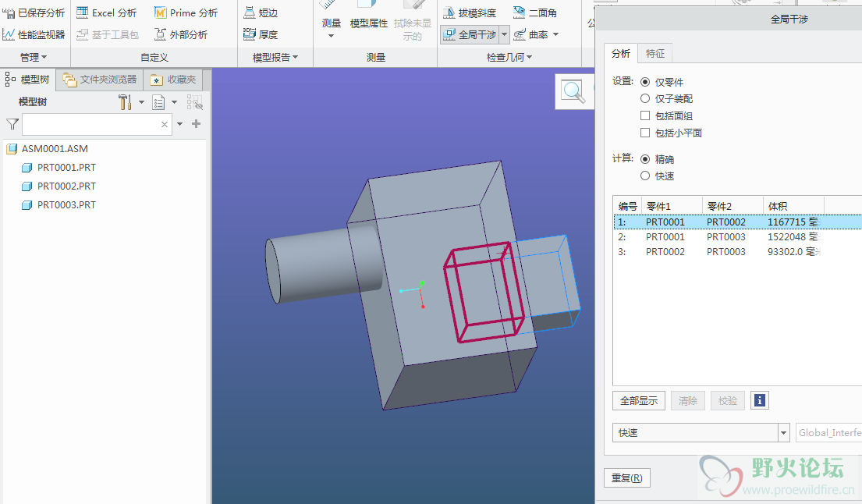Choose Quick (快速) calculation radio
This screenshot has height=504, width=862.
tap(645, 176)
